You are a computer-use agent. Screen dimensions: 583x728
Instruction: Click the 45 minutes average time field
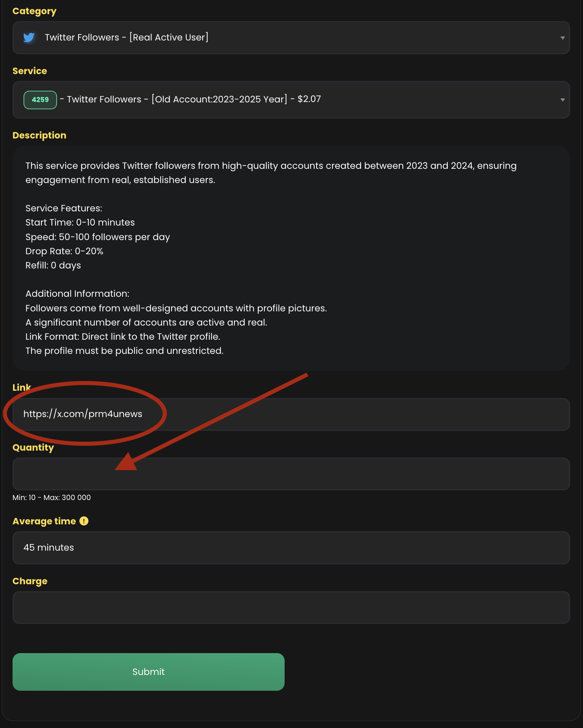pos(291,548)
